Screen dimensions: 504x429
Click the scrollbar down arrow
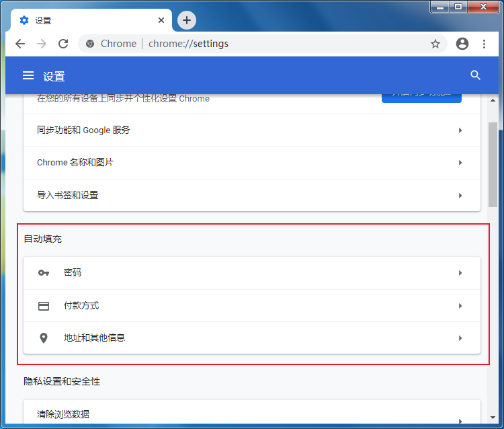[x=493, y=418]
